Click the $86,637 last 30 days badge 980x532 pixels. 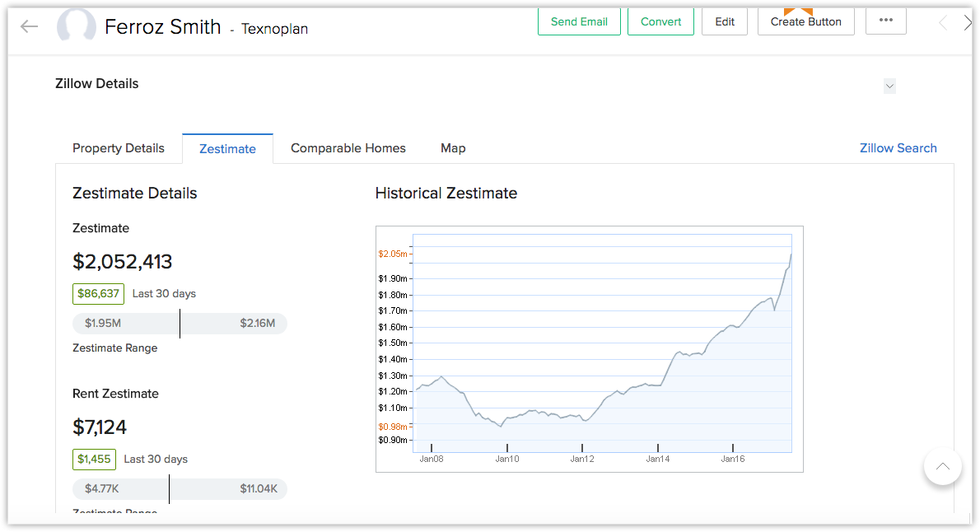click(98, 294)
